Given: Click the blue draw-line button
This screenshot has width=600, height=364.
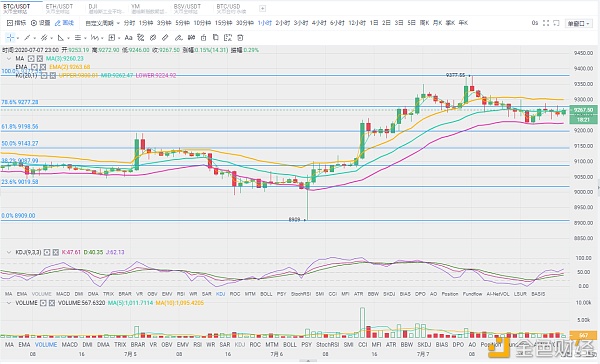Looking at the screenshot, I should (x=64, y=23).
